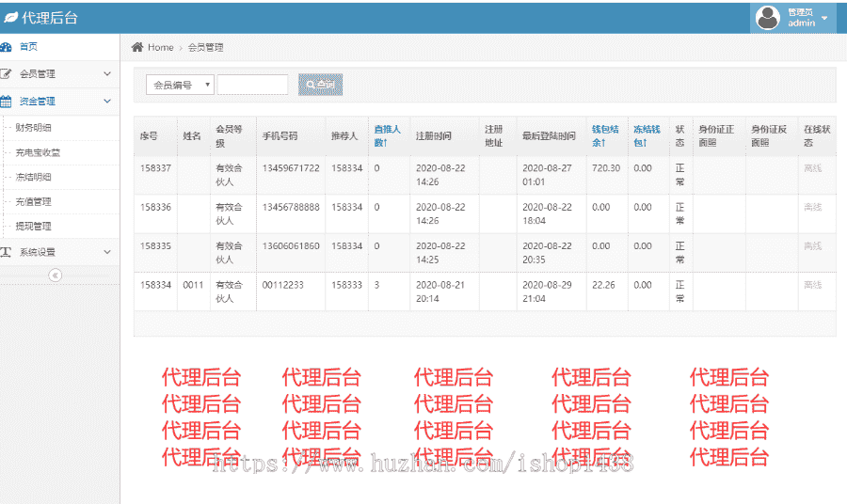This screenshot has width=847, height=504.
Task: Click the dashboard icon beside 首页
Action: (x=7, y=47)
